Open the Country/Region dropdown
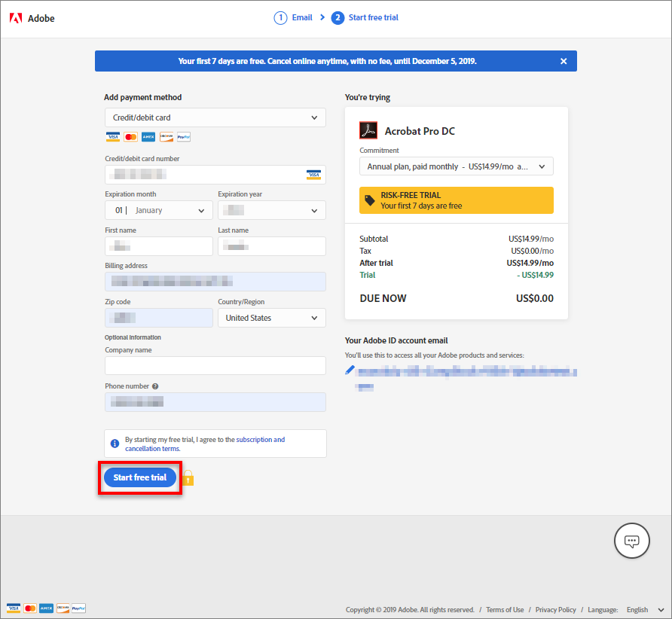 272,319
